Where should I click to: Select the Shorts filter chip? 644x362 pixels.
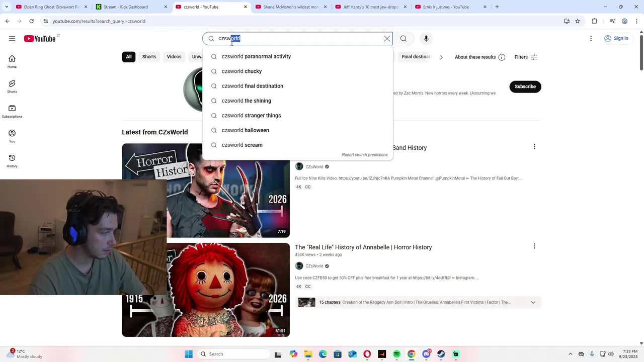(149, 57)
